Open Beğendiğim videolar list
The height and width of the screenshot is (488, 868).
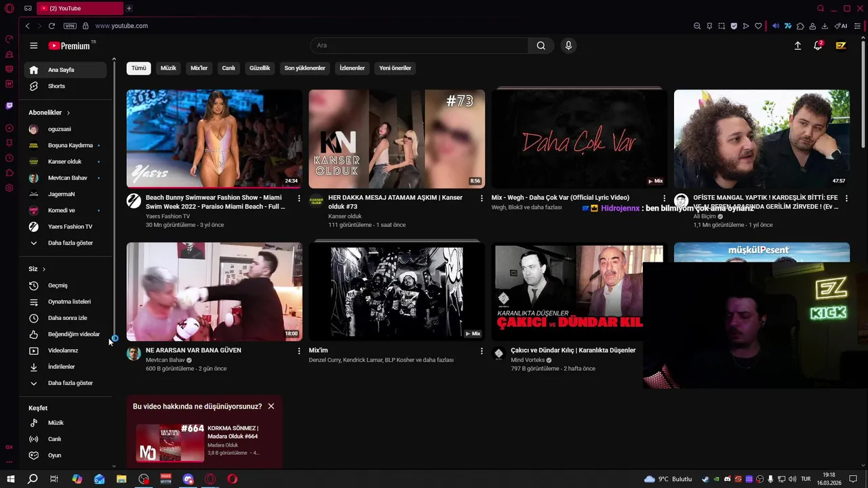coord(65,334)
